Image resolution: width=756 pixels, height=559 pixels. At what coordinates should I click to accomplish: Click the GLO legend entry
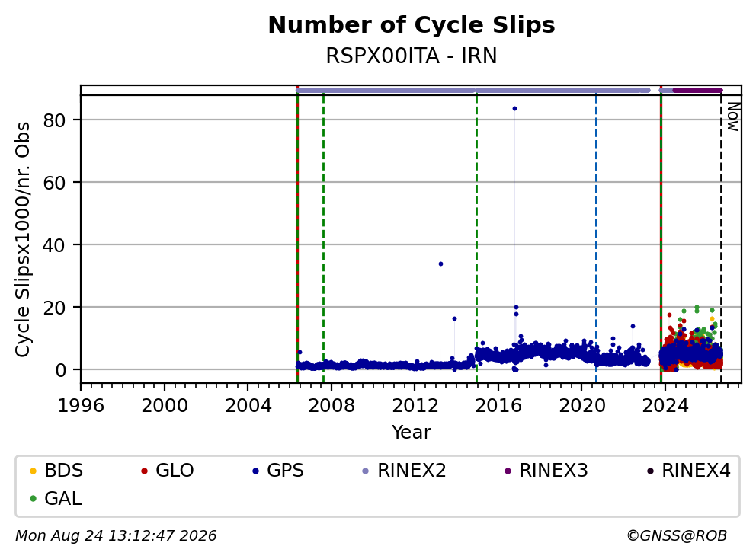pyautogui.click(x=168, y=471)
